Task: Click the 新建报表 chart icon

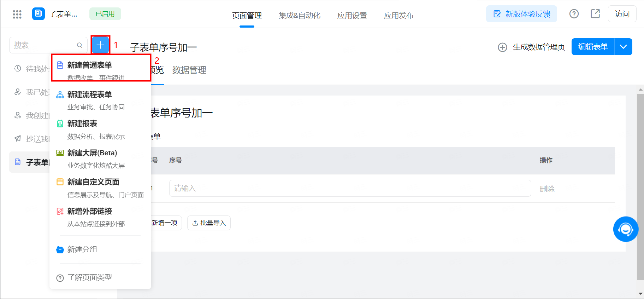Action: click(60, 123)
